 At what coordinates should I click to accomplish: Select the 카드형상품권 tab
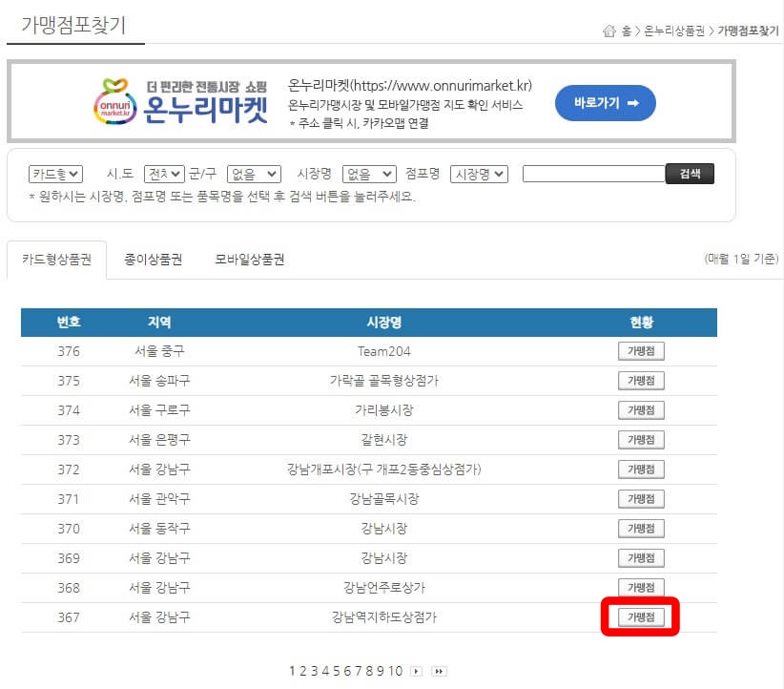[x=57, y=258]
